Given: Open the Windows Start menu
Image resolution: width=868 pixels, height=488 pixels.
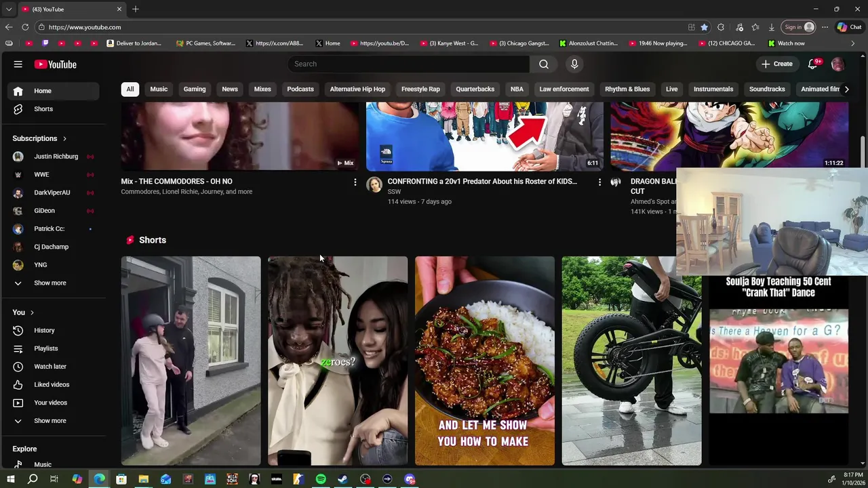Looking at the screenshot, I should 10,479.
